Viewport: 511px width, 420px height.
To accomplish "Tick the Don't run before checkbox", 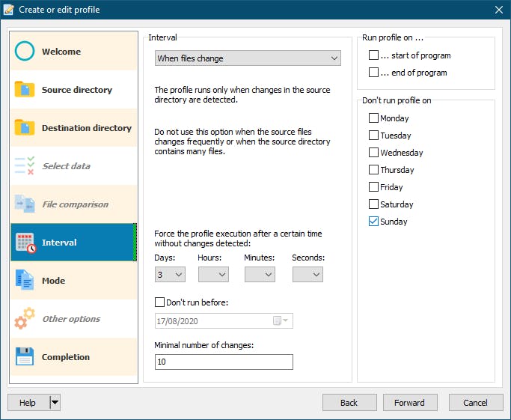I will (159, 302).
